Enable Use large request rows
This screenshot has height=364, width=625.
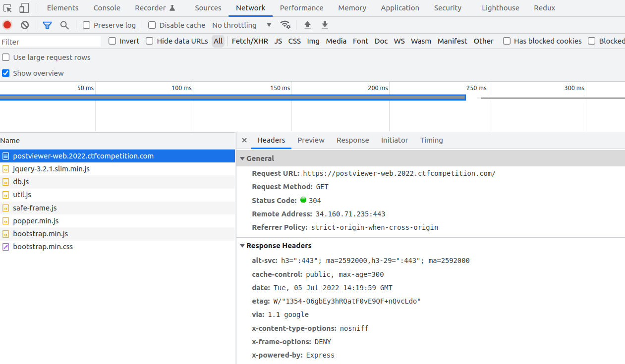6,57
